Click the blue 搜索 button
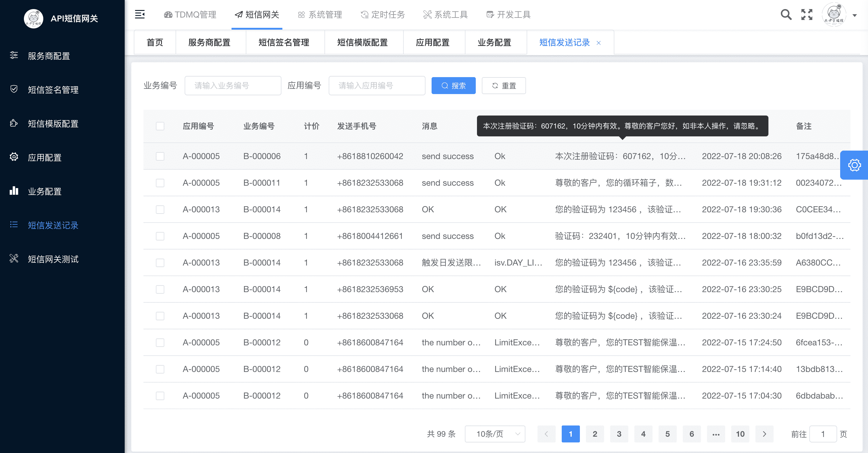This screenshot has height=453, width=868. pyautogui.click(x=454, y=86)
